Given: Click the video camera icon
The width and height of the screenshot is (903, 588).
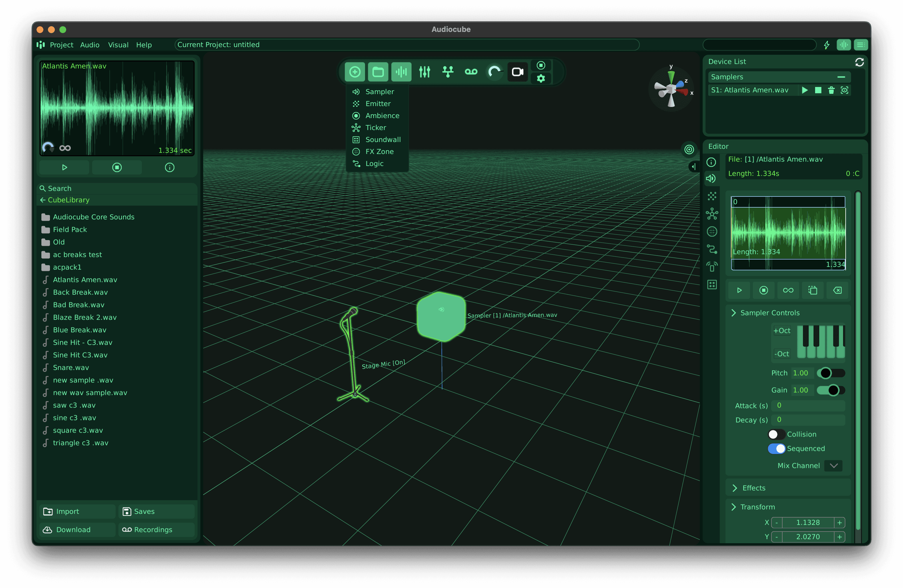Looking at the screenshot, I should (517, 72).
